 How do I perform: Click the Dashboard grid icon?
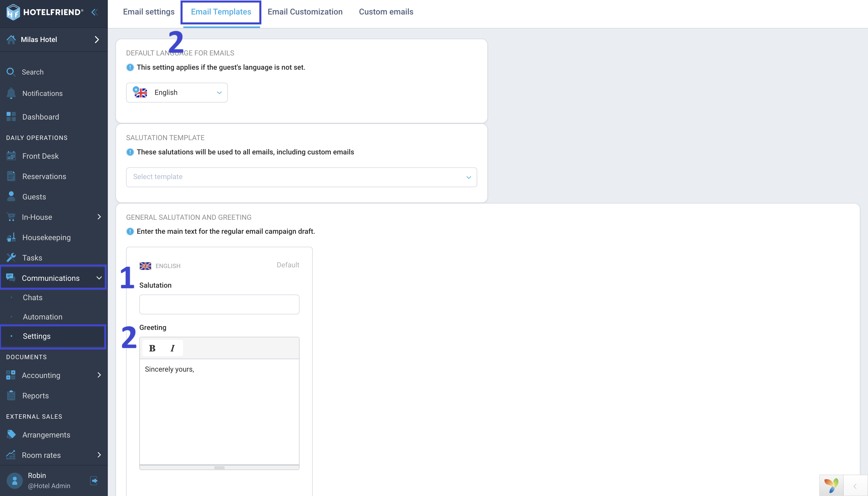[x=11, y=116]
